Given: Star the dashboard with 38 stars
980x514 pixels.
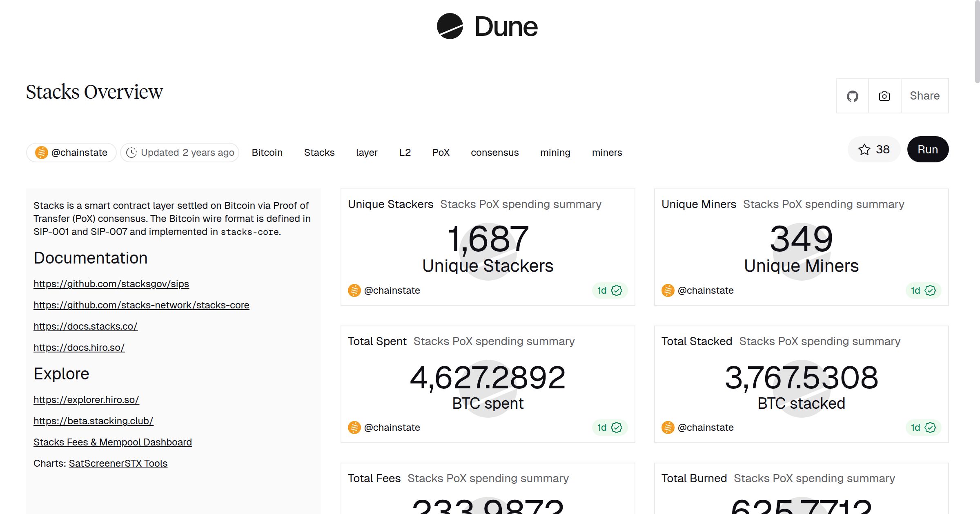Looking at the screenshot, I should click(874, 150).
